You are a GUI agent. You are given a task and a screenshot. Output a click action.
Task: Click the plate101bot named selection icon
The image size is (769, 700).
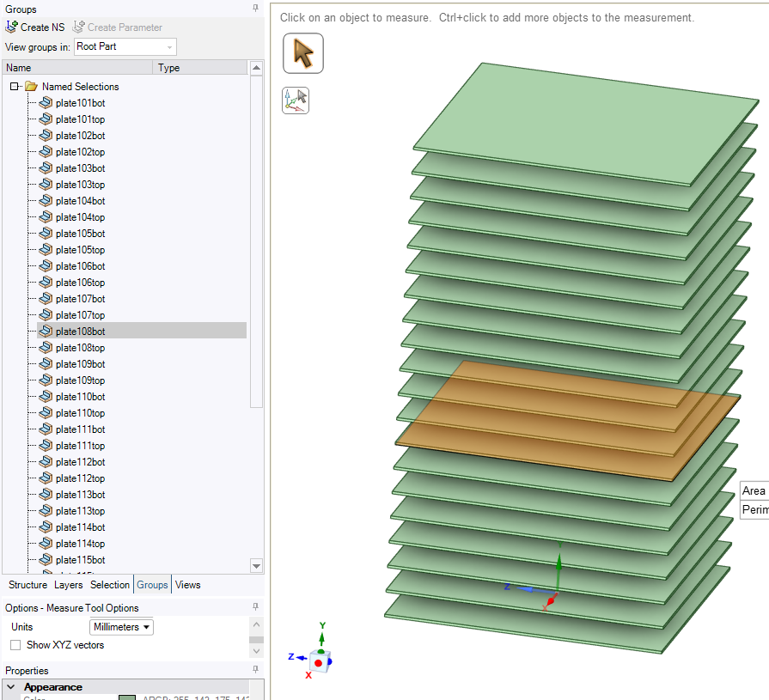[x=46, y=103]
